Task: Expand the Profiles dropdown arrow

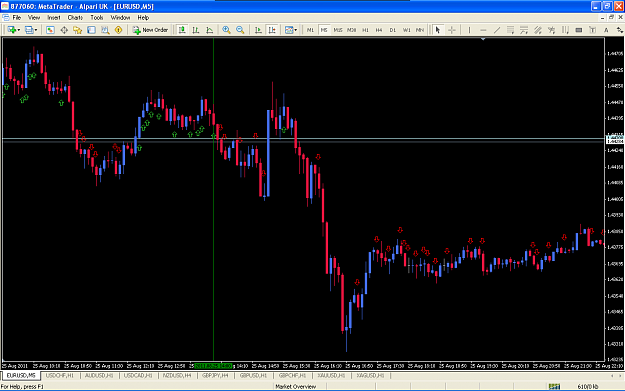Action: (x=36, y=30)
